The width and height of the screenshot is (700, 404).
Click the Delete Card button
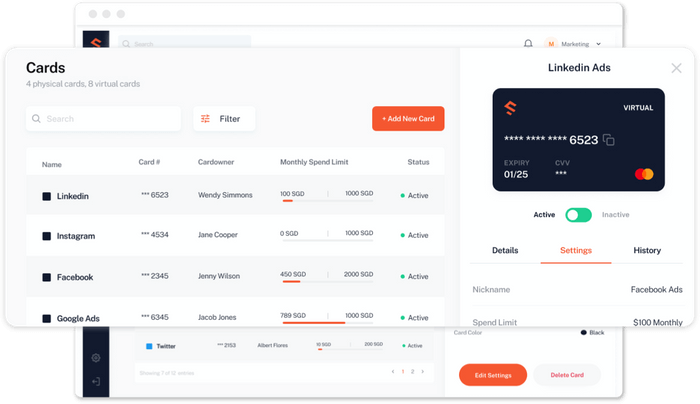tap(567, 375)
